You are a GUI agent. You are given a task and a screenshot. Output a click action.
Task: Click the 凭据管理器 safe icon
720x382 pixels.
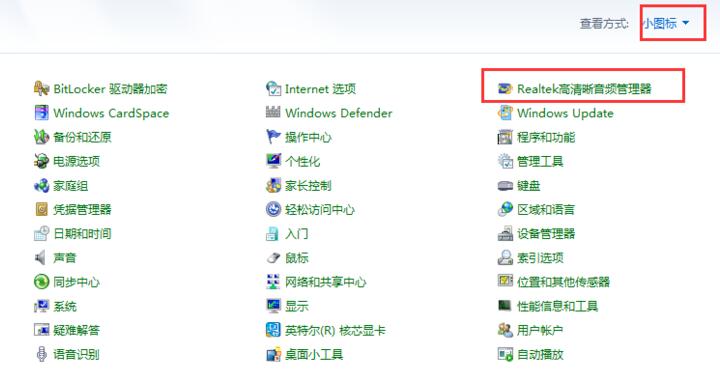point(41,209)
